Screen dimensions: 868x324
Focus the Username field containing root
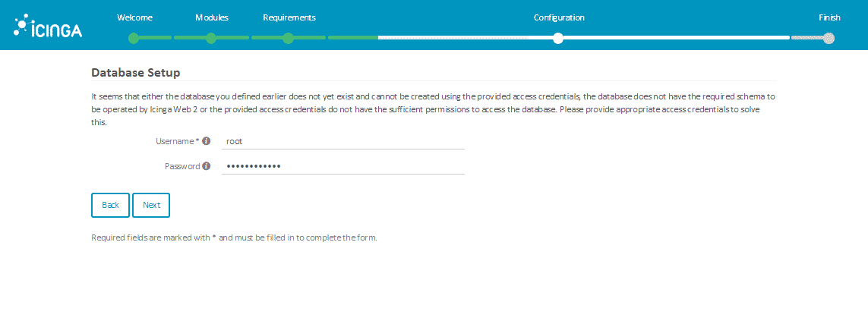pyautogui.click(x=342, y=142)
